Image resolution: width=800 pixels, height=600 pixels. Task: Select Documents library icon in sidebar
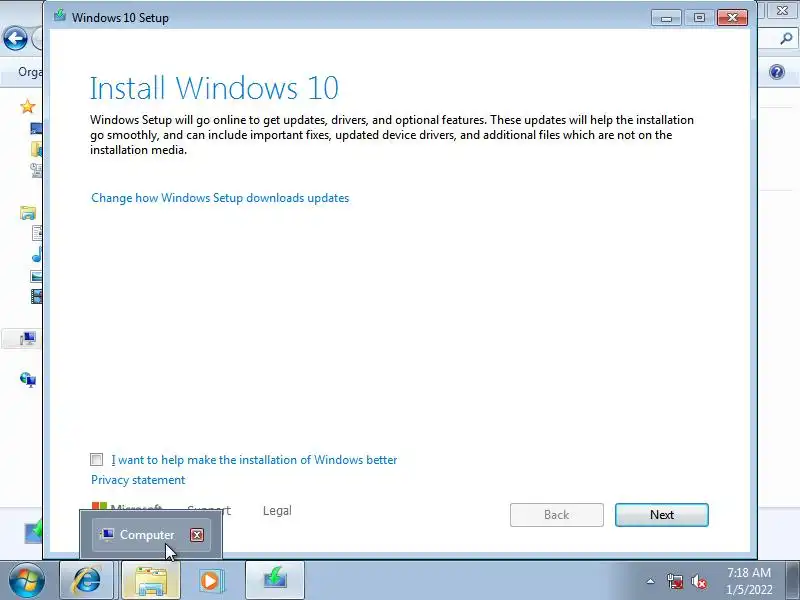pyautogui.click(x=37, y=233)
